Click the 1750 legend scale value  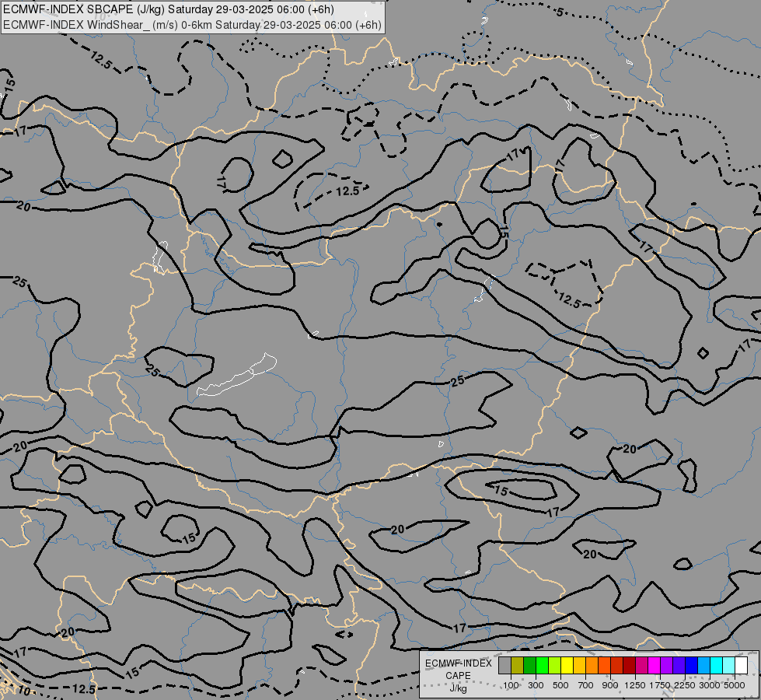pos(660,685)
